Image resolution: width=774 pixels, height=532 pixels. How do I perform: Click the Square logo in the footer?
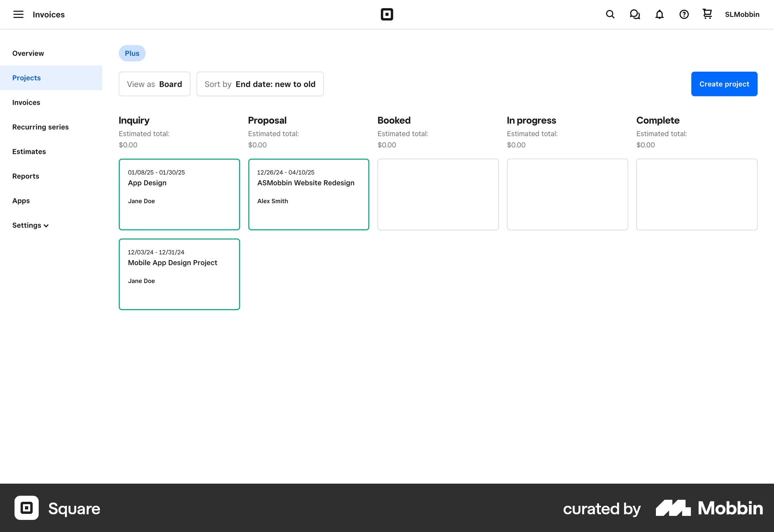26,508
